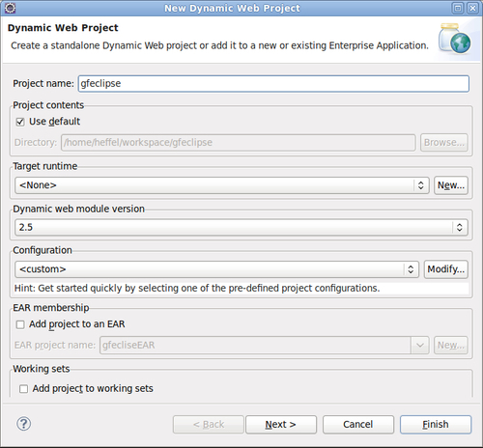
Task: Open the Target runtime dropdown
Action: (222, 185)
